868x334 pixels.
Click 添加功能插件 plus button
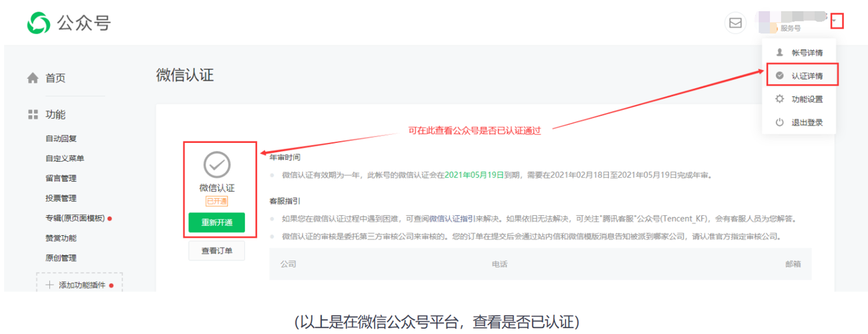[x=79, y=285]
